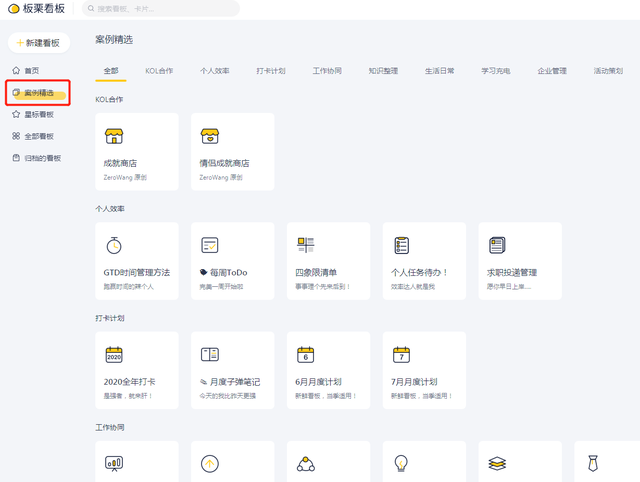Switch to the 活动策划 tab
640x482 pixels.
pyautogui.click(x=608, y=71)
